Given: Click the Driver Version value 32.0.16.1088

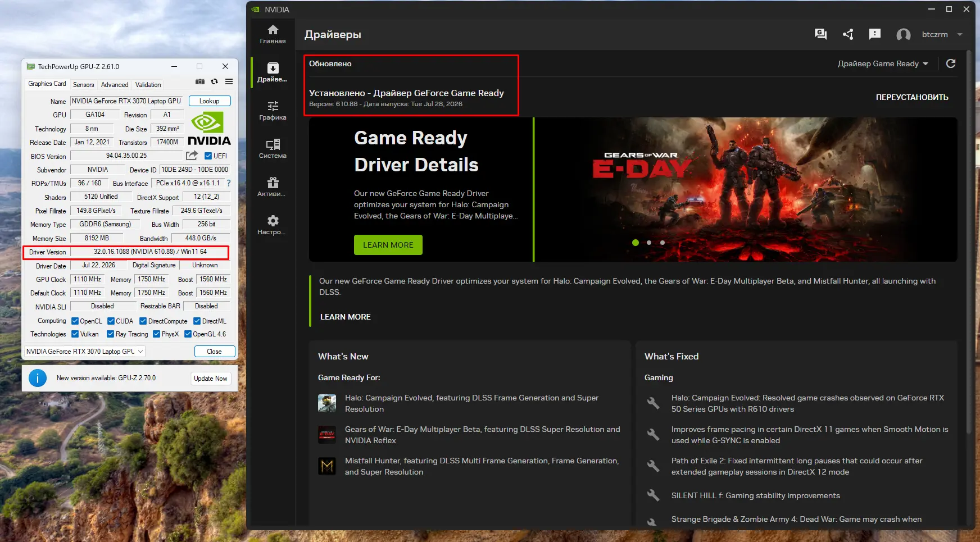Looking at the screenshot, I should [x=149, y=252].
